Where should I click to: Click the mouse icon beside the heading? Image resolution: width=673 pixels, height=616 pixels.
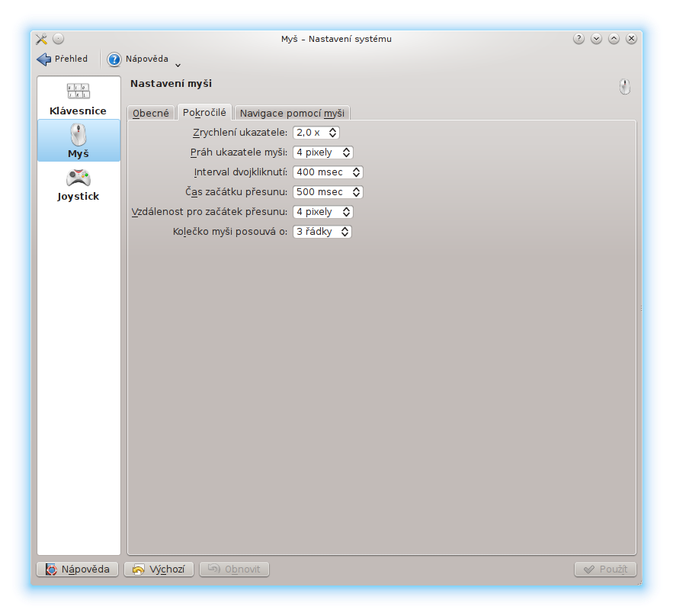pyautogui.click(x=624, y=87)
